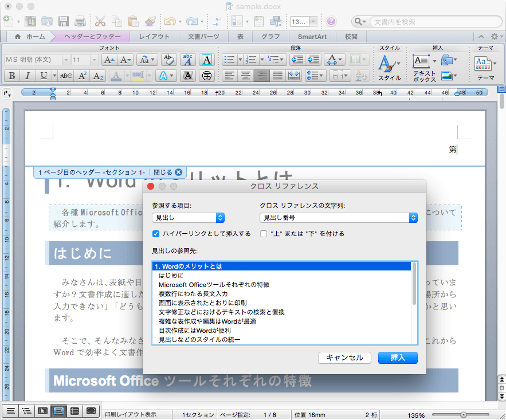Toggle Justify alignment paragraph button
506x420 pixels.
pyautogui.click(x=277, y=76)
